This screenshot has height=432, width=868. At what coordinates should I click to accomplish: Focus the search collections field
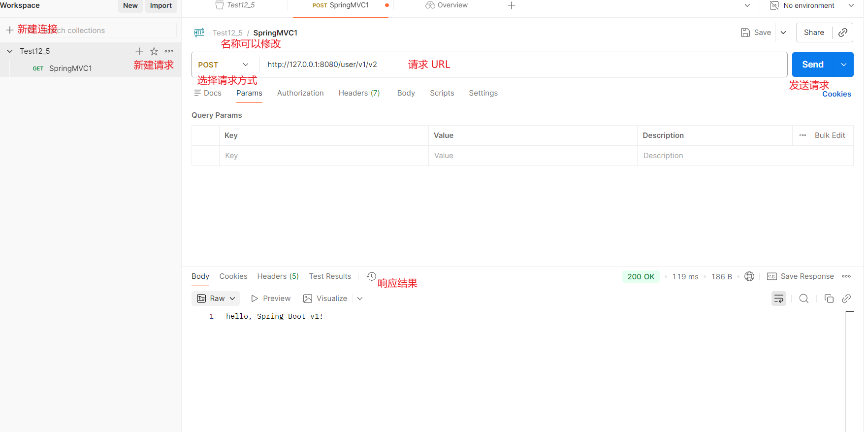pyautogui.click(x=97, y=30)
